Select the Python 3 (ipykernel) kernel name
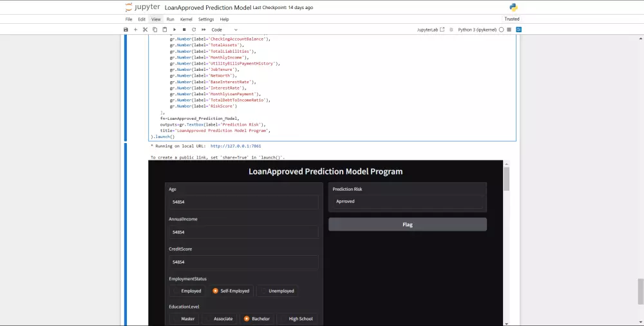This screenshot has height=326, width=644. [x=477, y=30]
